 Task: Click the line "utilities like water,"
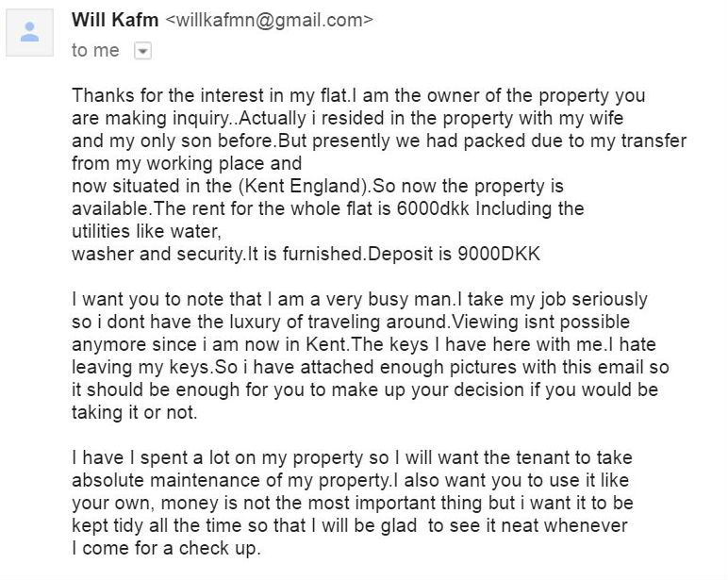click(146, 231)
